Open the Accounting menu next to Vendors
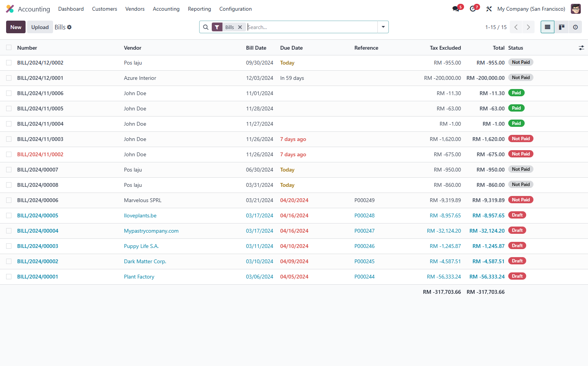Viewport: 588px width, 366px height. pos(166,9)
